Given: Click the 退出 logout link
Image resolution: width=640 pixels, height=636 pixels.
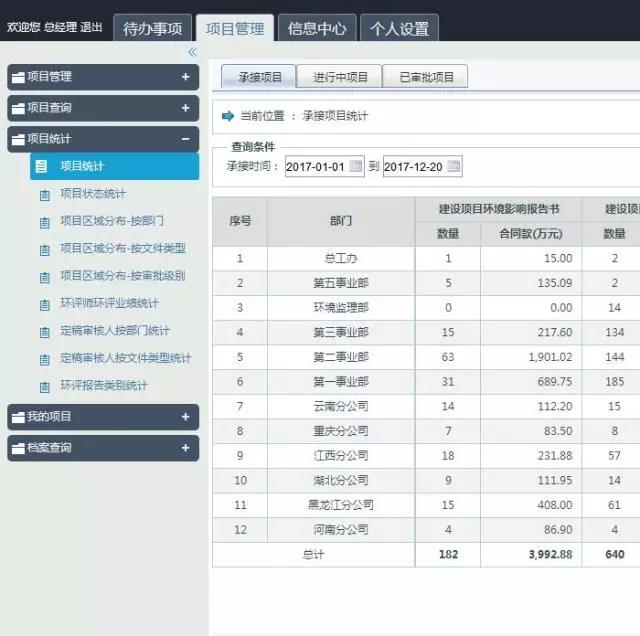Looking at the screenshot, I should click(x=91, y=28).
